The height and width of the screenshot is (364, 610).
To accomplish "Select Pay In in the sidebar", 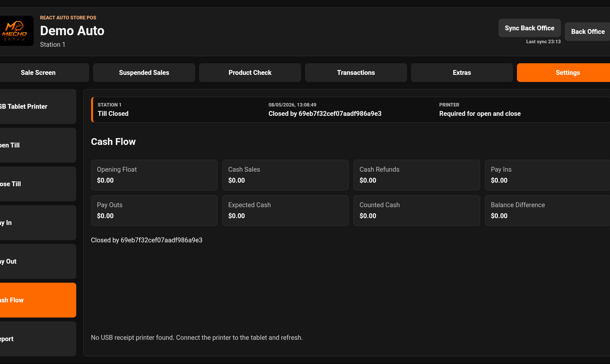I will (38, 223).
